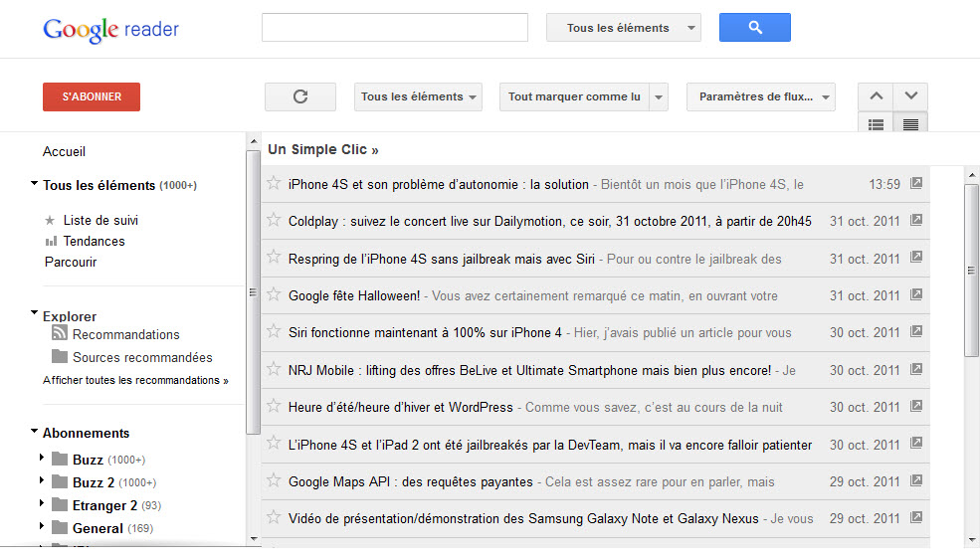Star the Respring de l'iPhone 4S article
Screen dimensions: 980x560
coord(274,257)
